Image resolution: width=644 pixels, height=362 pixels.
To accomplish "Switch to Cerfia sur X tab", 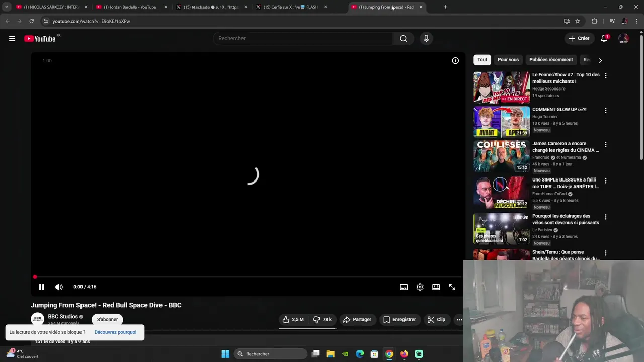I will click(291, 7).
